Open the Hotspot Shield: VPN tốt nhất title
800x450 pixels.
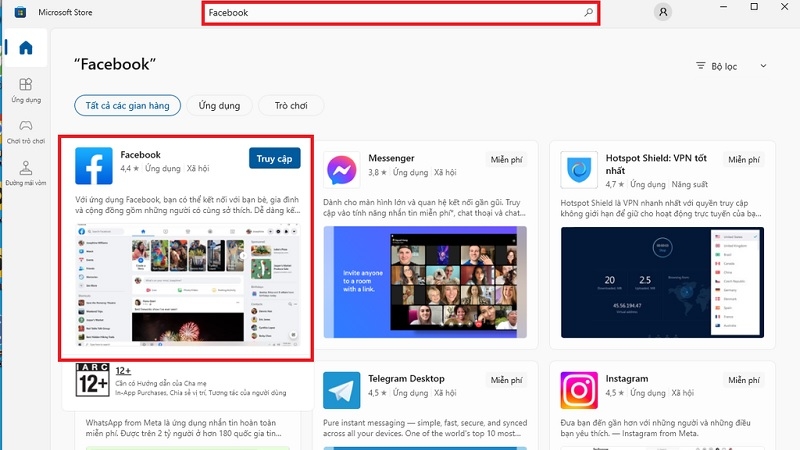point(656,164)
